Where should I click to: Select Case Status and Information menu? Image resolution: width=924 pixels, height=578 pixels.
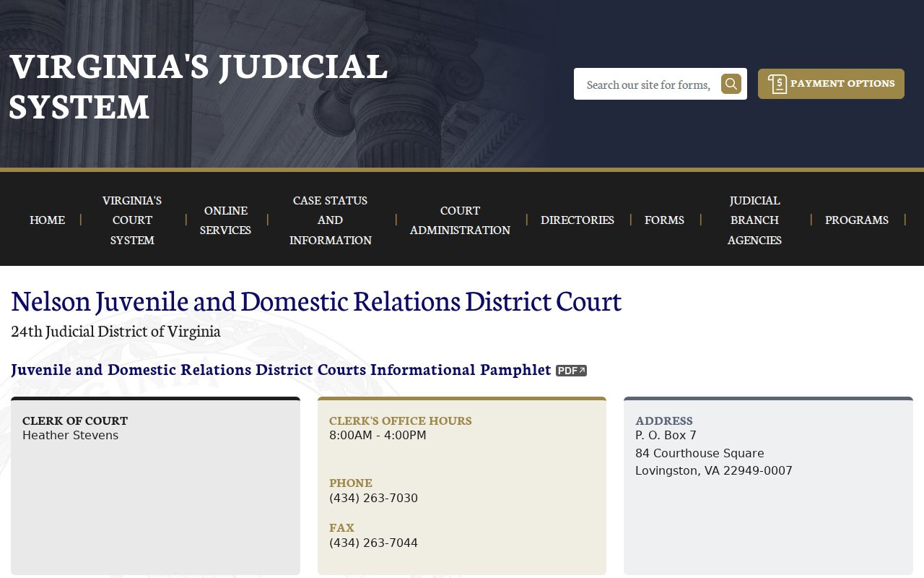coord(331,220)
